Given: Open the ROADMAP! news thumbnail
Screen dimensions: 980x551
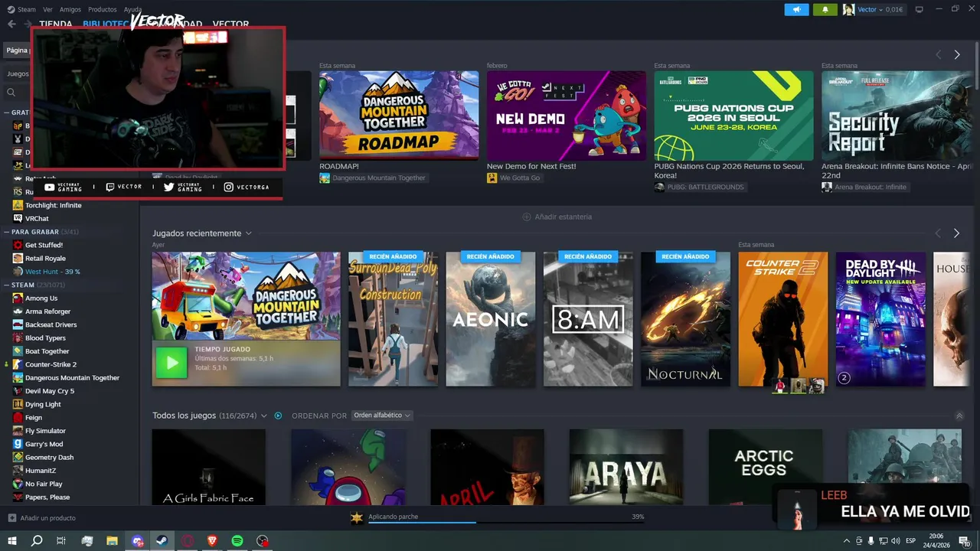Looking at the screenshot, I should 399,116.
